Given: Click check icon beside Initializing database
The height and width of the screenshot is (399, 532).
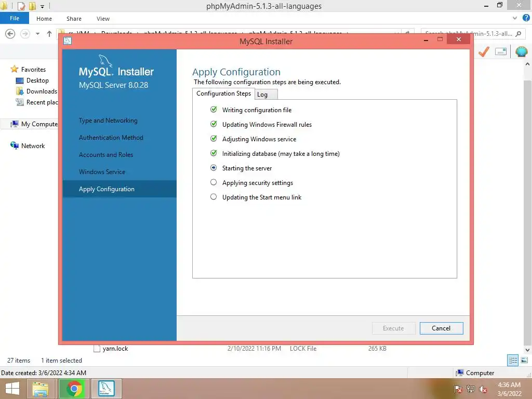Looking at the screenshot, I should pos(214,153).
